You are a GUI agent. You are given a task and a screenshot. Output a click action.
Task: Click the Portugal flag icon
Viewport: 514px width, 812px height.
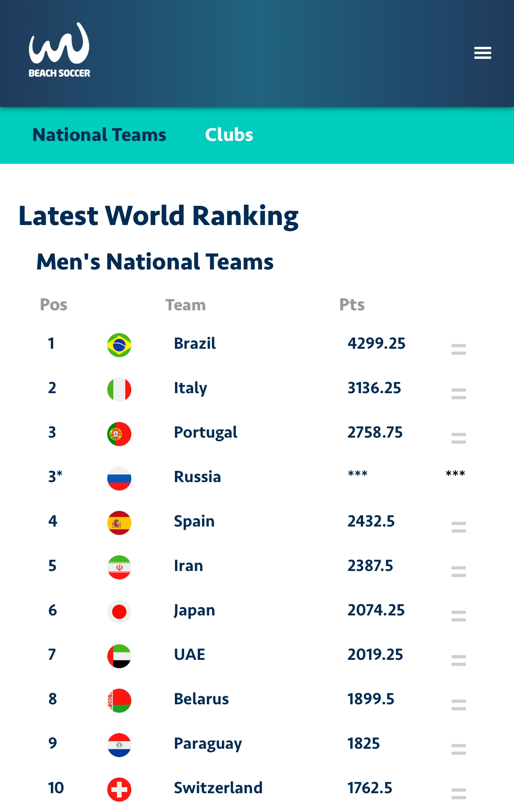[119, 434]
